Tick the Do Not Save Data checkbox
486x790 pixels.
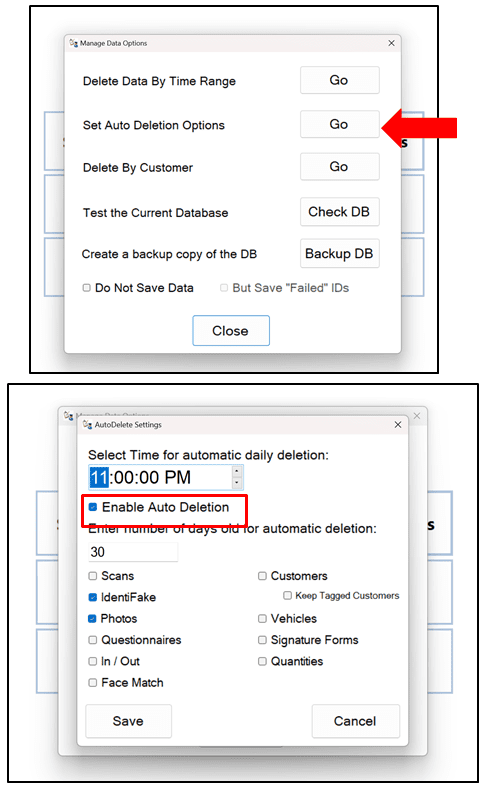coord(87,288)
